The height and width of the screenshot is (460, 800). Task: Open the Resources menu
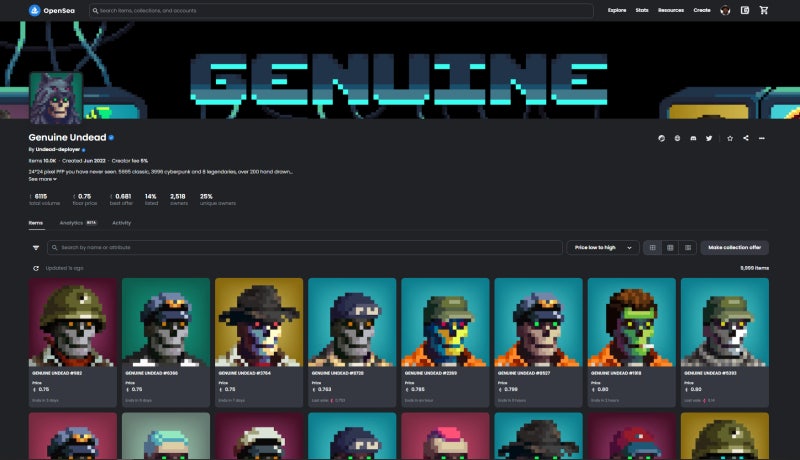tap(671, 10)
